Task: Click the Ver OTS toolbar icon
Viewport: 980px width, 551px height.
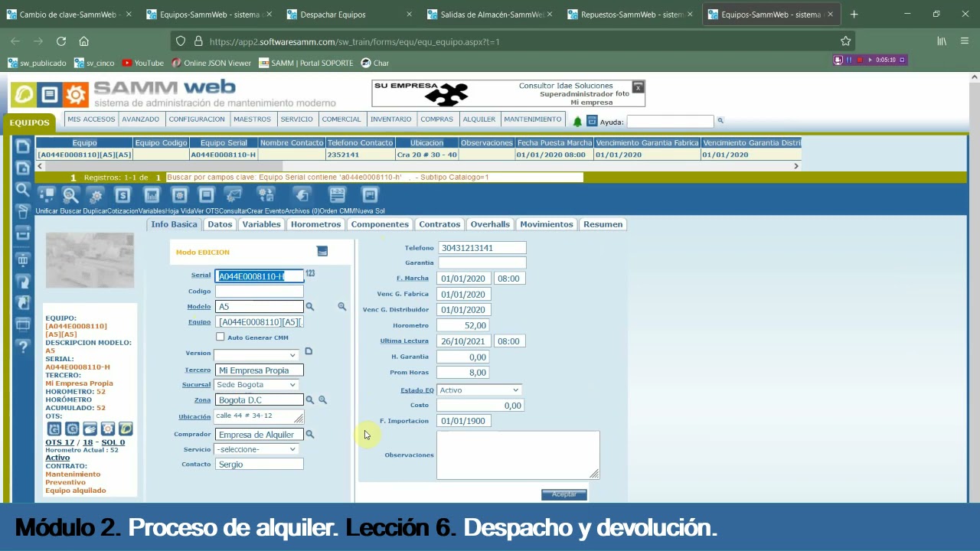Action: click(x=206, y=195)
